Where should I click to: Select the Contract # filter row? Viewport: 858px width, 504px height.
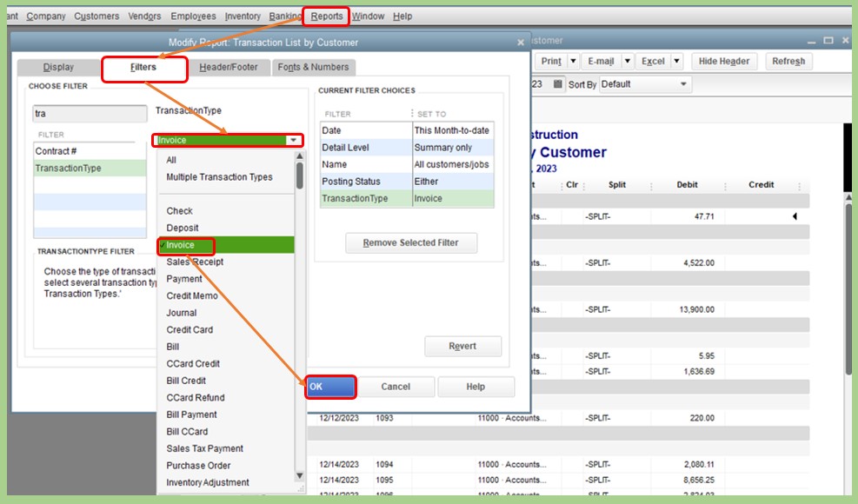click(90, 151)
